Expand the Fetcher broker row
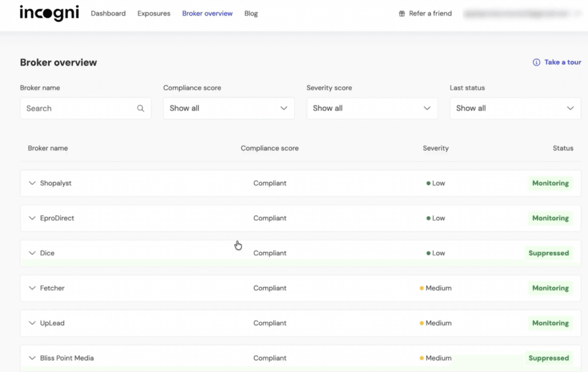Image resolution: width=588 pixels, height=372 pixels. click(x=32, y=288)
